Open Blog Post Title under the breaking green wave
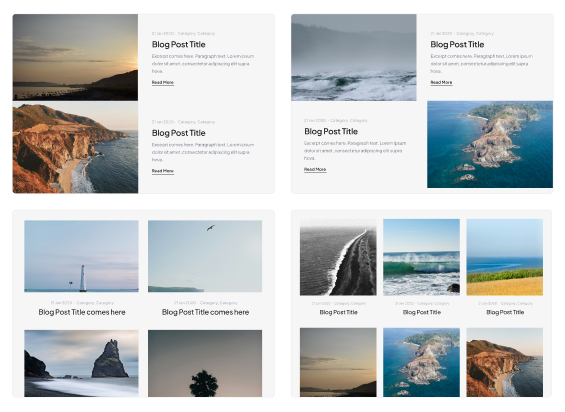The width and height of the screenshot is (565, 412). click(x=422, y=312)
